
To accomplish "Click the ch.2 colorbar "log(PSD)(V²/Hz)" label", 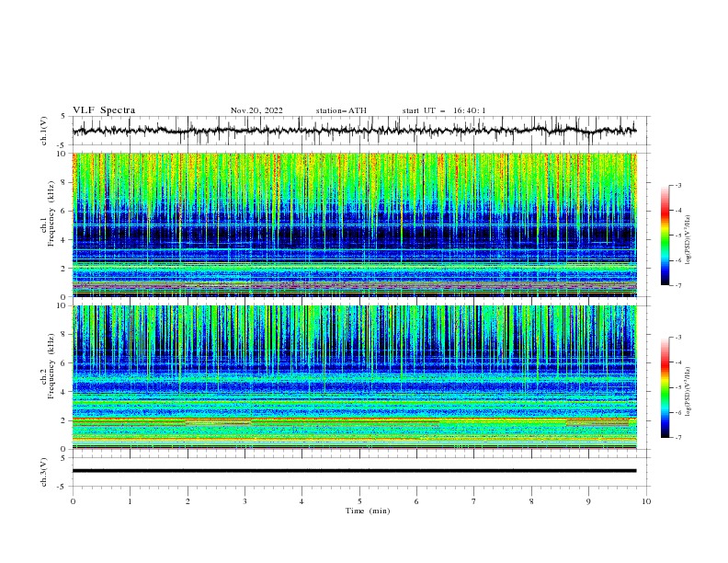I will [688, 392].
